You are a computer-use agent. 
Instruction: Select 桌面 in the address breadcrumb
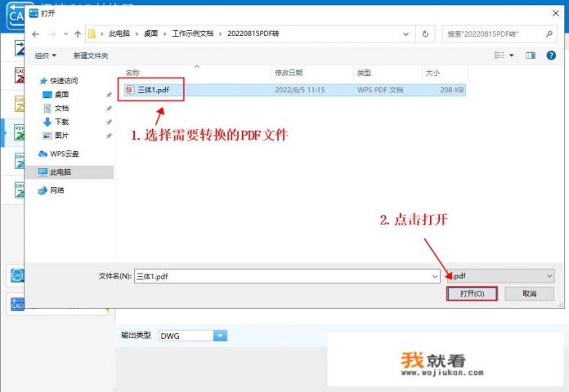(x=151, y=33)
